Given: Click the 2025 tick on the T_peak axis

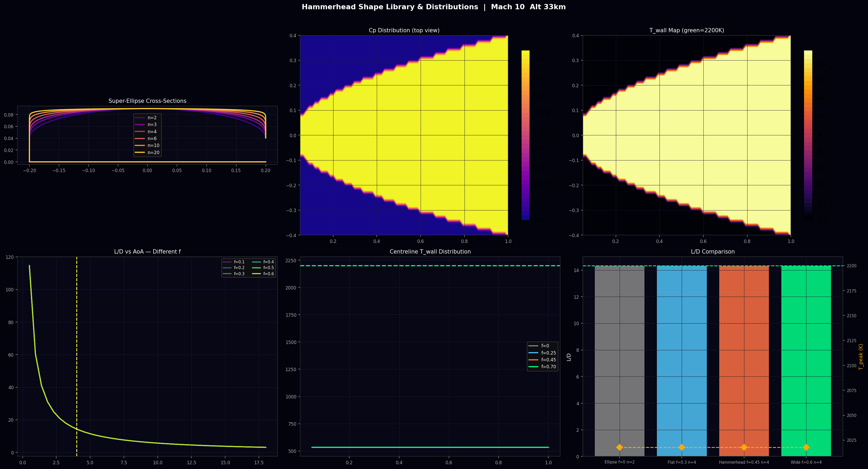Looking at the screenshot, I should 852,440.
